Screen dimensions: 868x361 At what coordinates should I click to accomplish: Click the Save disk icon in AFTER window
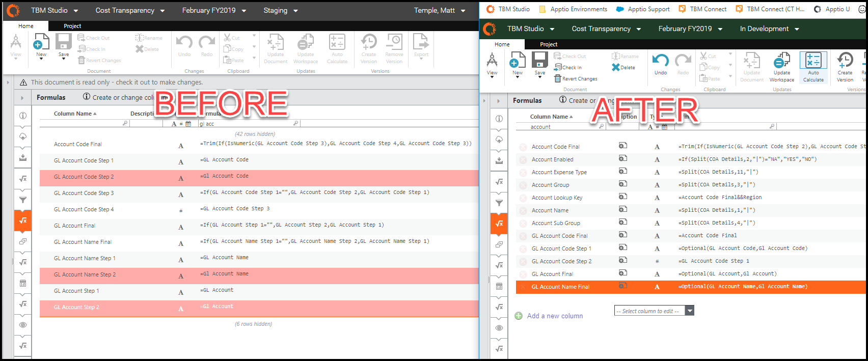coord(540,60)
